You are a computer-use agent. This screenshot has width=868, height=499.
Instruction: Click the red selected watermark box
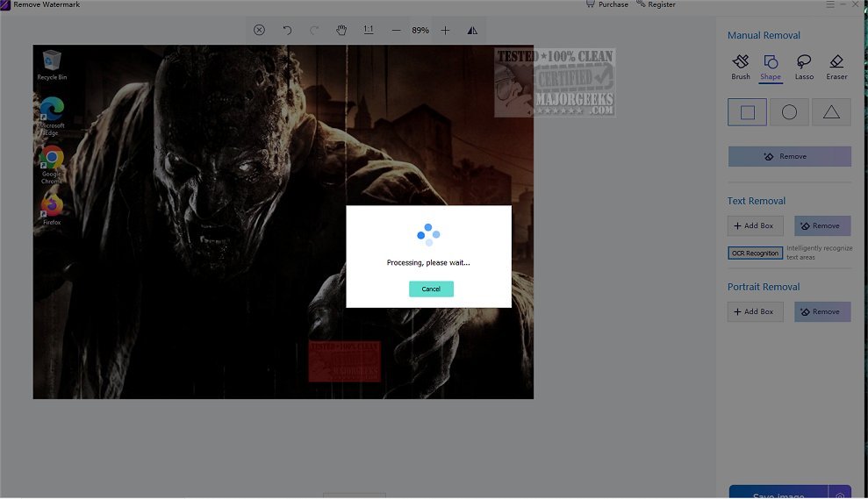(x=344, y=361)
